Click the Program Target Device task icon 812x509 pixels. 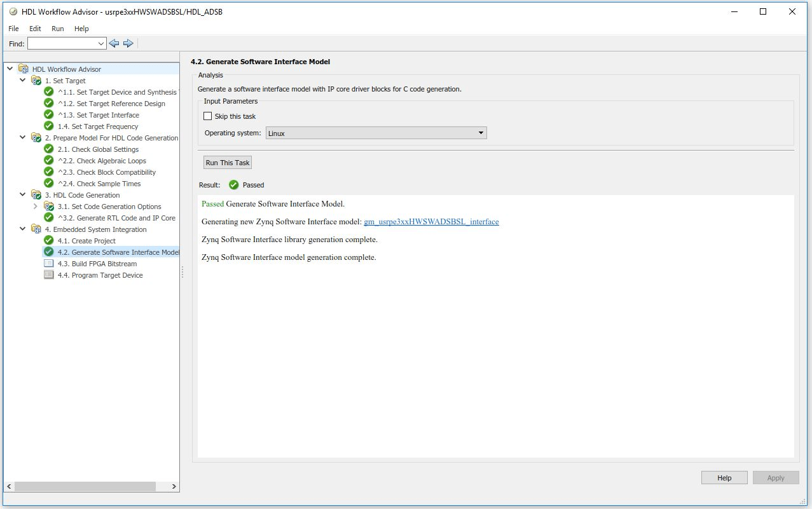click(x=49, y=275)
